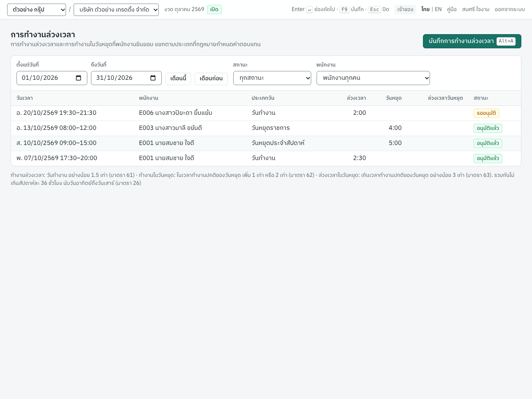
Task: Click the งวด ตุลาคม 2569 period label
Action: point(184,9)
